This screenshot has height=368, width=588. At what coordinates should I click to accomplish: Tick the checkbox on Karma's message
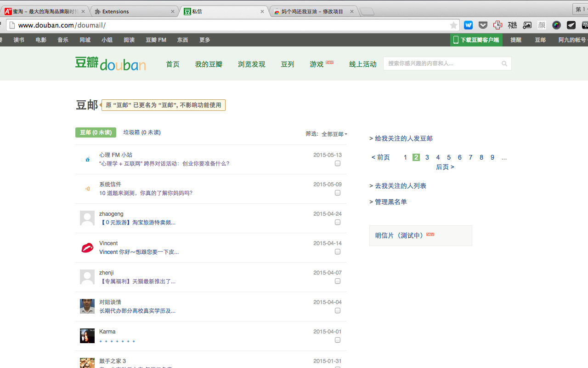click(338, 340)
